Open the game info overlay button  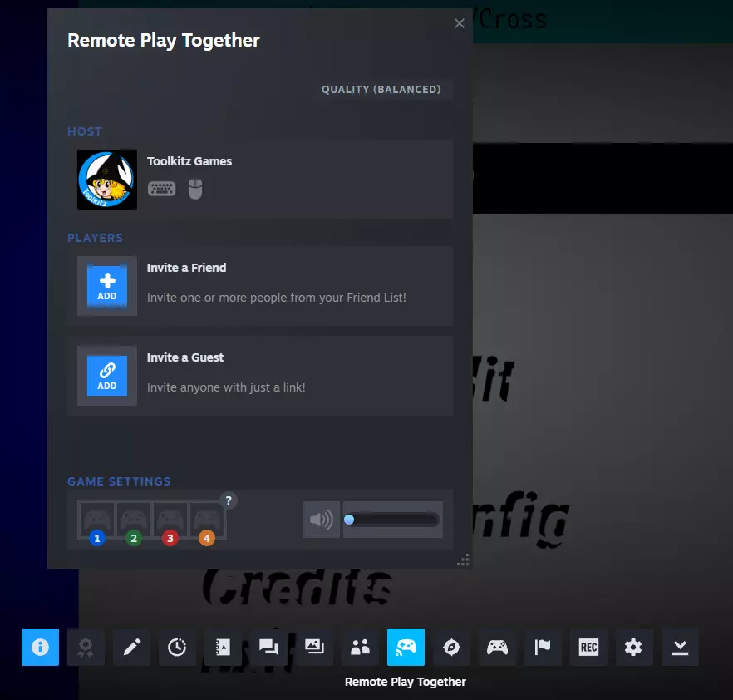coord(40,647)
